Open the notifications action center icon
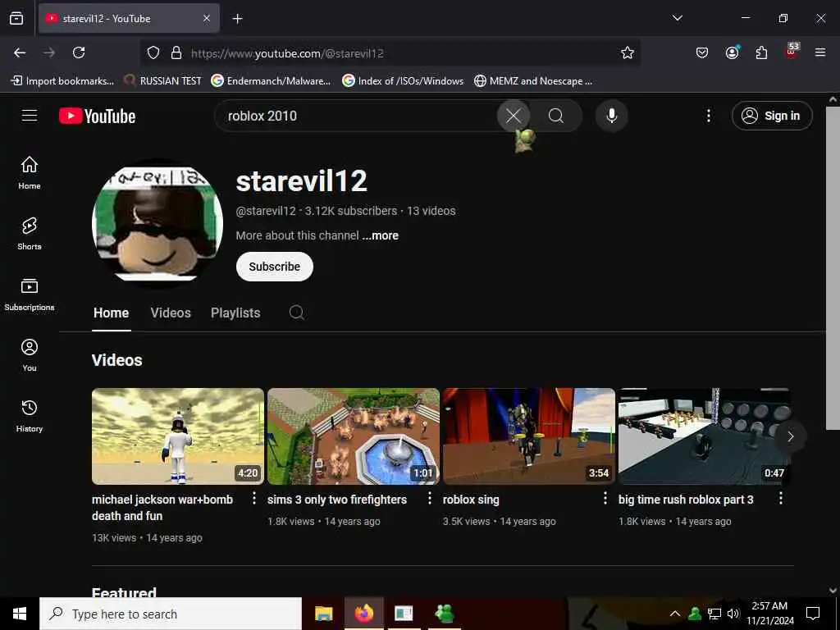This screenshot has height=630, width=840. point(813,614)
